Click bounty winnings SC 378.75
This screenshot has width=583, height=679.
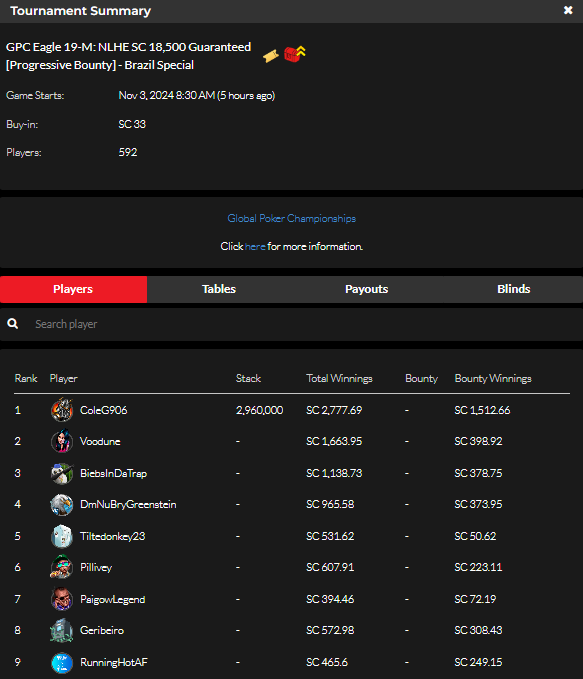click(x=478, y=473)
